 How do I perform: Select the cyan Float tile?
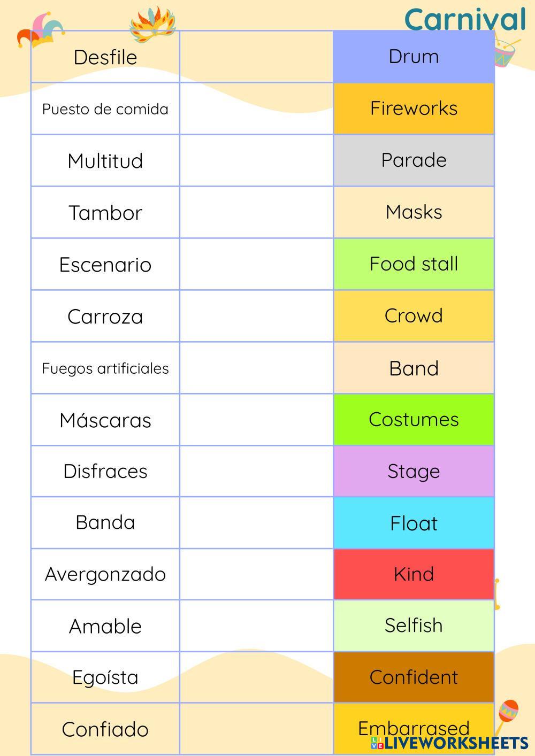(414, 523)
